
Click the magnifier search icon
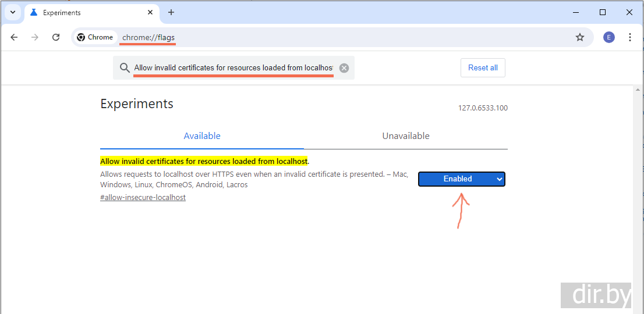click(125, 67)
